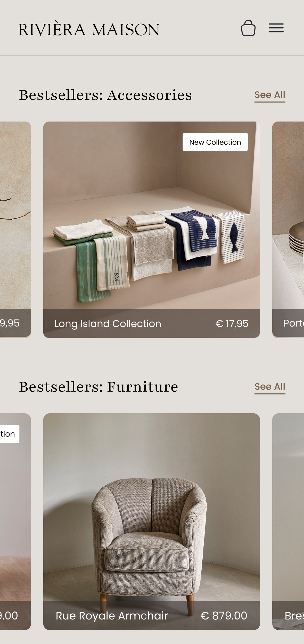Show the next accessories card with plates
The height and width of the screenshot is (644, 304).
click(288, 230)
